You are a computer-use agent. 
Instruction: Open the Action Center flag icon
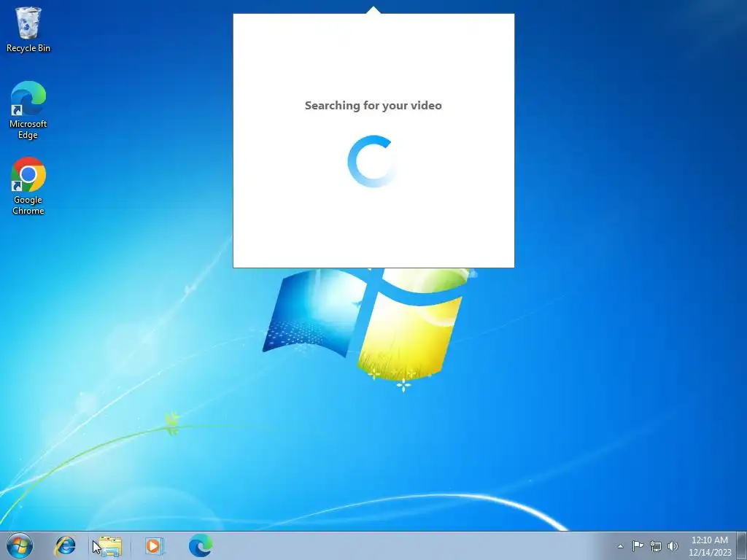coord(638,546)
